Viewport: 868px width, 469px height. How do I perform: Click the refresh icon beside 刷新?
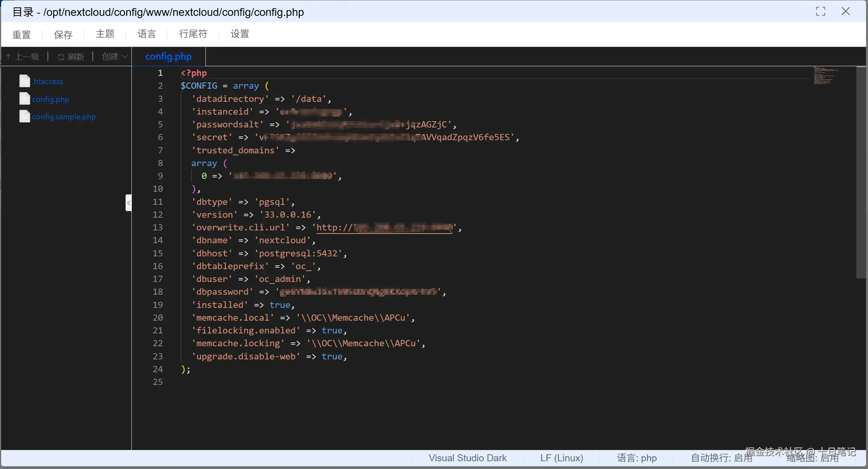[61, 57]
